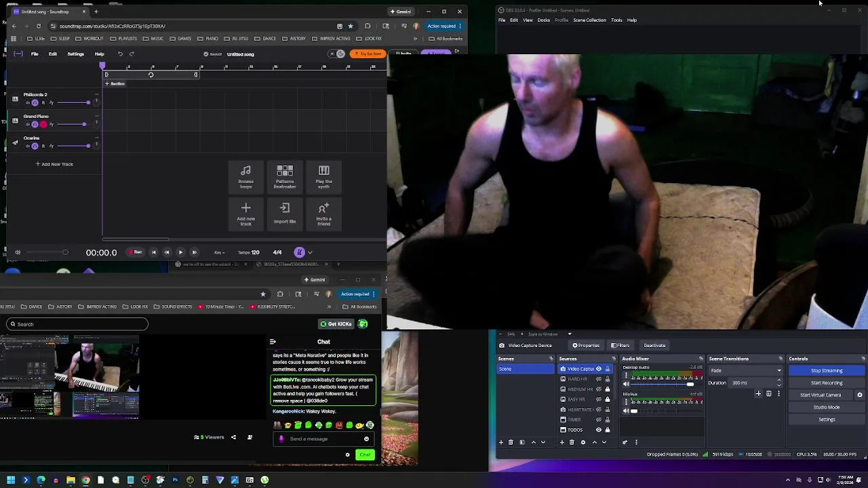Open Fade transition dropdown
Screen dimensions: 868x488
point(745,371)
